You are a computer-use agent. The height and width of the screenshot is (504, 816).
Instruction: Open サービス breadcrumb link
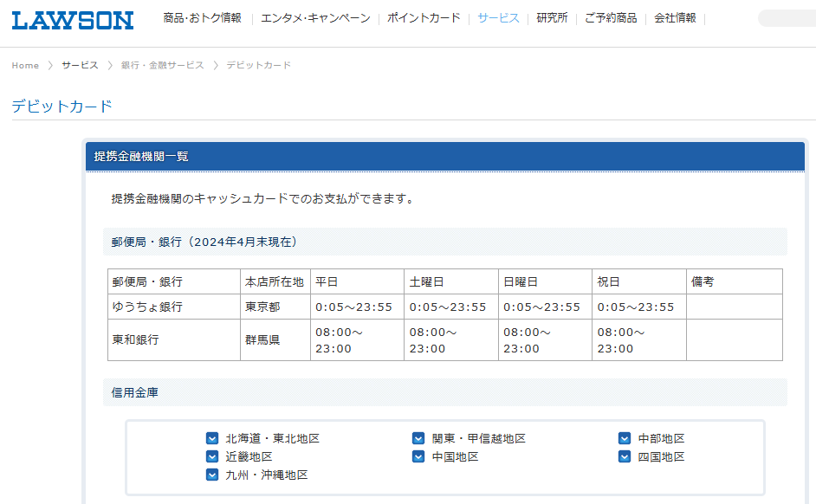(x=80, y=66)
